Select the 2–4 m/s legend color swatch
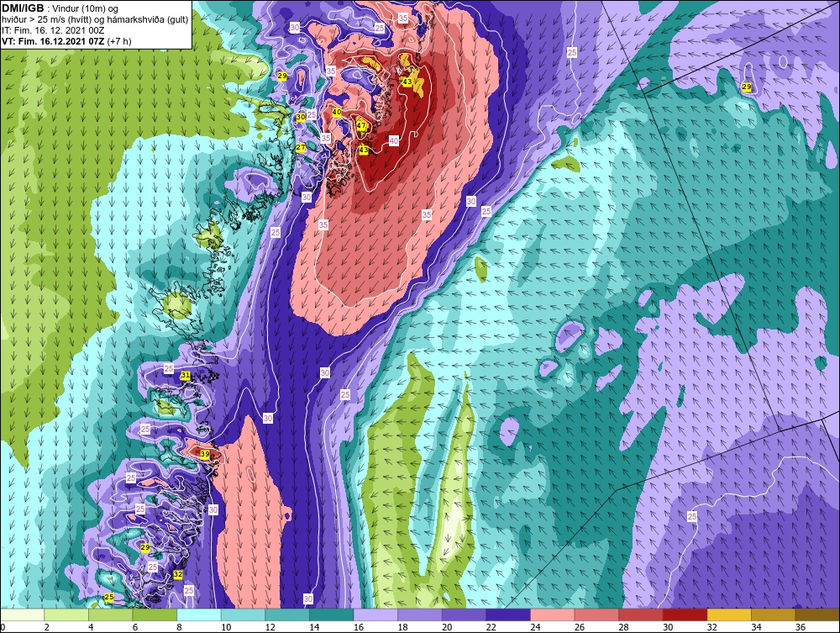The height and width of the screenshot is (633, 840). (x=66, y=615)
